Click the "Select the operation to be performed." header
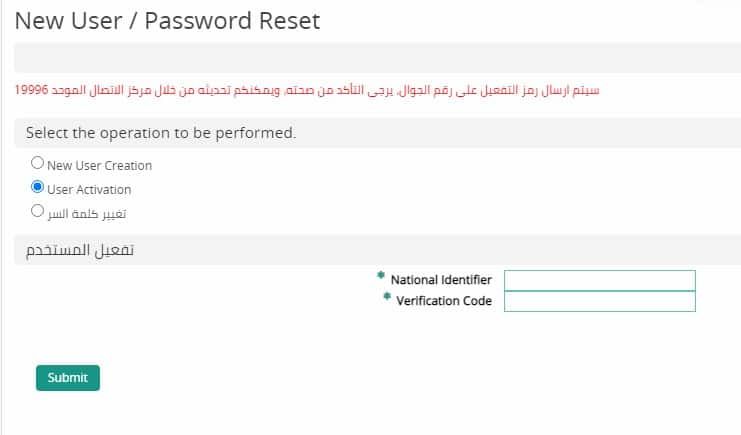The width and height of the screenshot is (741, 435). tap(161, 133)
